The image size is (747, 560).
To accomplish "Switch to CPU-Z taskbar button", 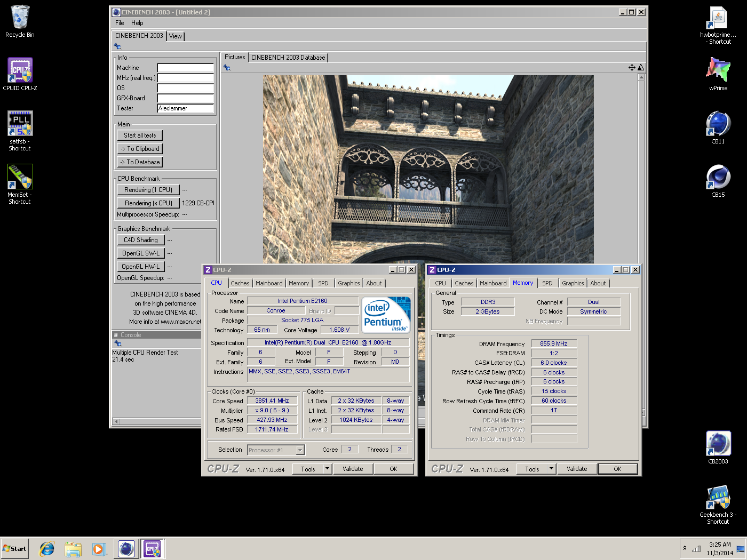I will pyautogui.click(x=153, y=548).
